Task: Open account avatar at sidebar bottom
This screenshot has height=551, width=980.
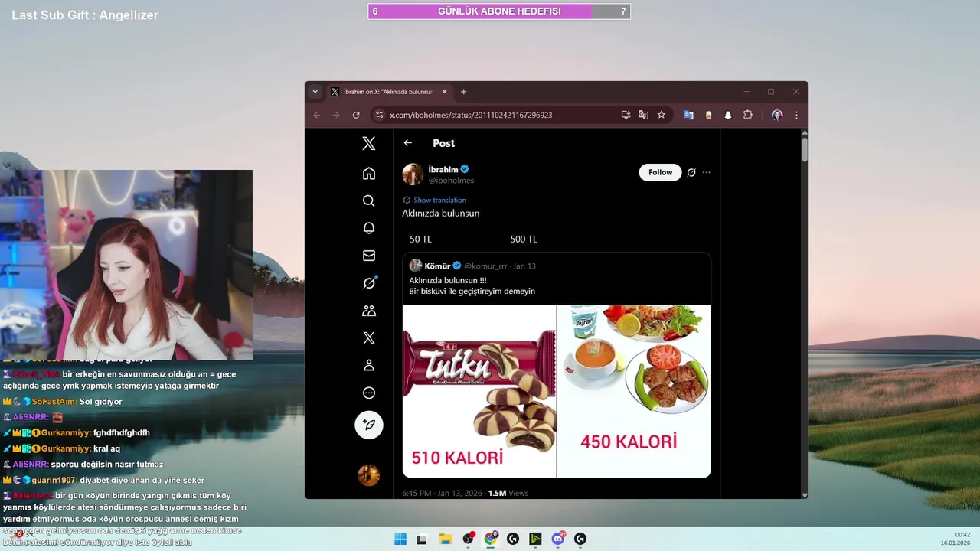Action: pyautogui.click(x=369, y=475)
